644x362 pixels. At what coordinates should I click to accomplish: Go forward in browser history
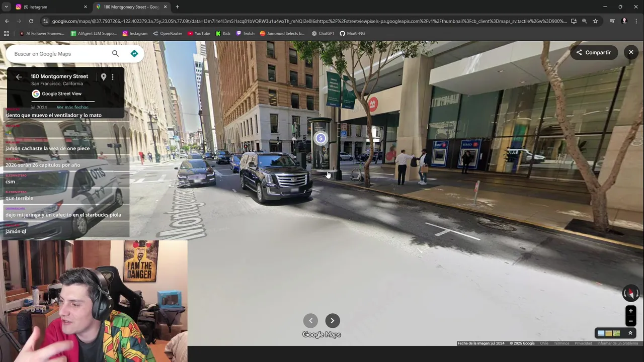coord(19,21)
